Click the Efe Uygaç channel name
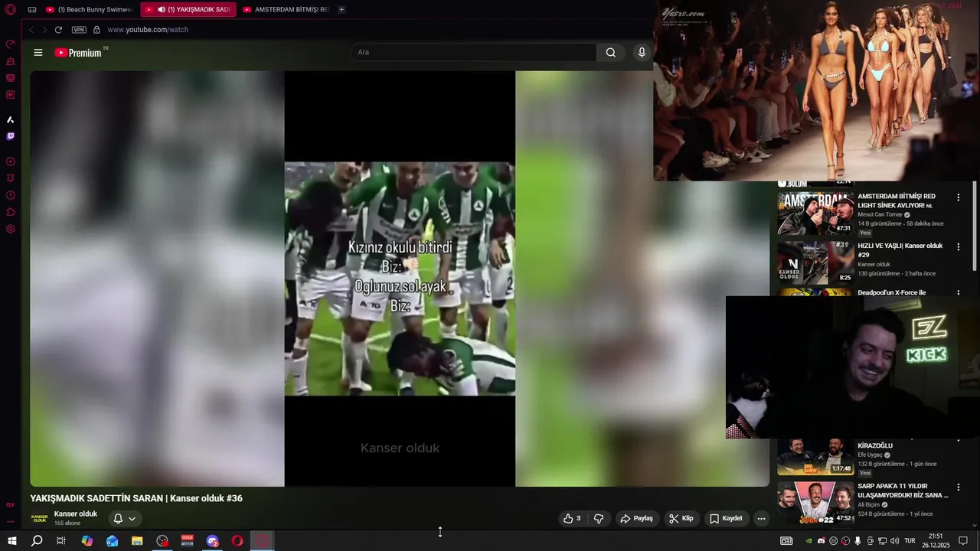Image resolution: width=980 pixels, height=551 pixels. (871, 455)
